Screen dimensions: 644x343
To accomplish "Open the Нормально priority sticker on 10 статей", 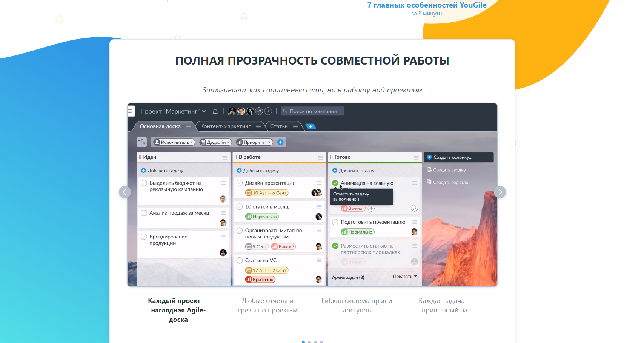I will point(262,217).
